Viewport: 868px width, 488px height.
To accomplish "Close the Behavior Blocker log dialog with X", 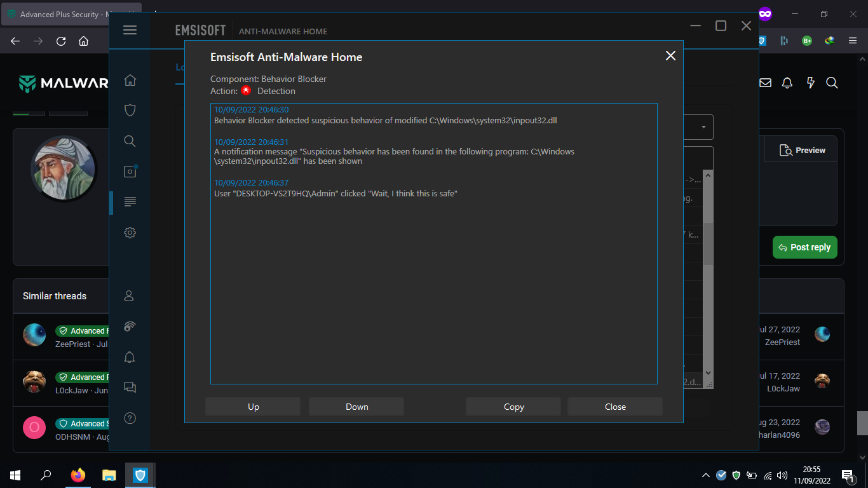I will [x=670, y=56].
